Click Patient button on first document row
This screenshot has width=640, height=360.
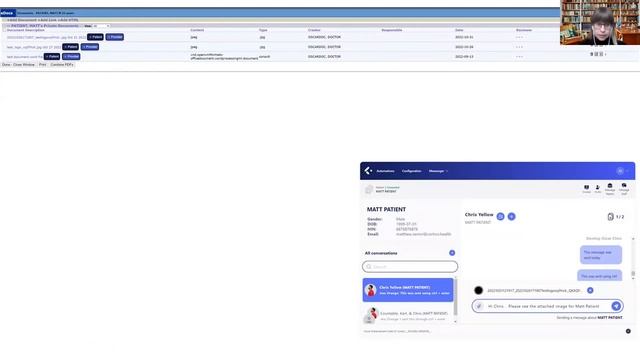(x=95, y=37)
